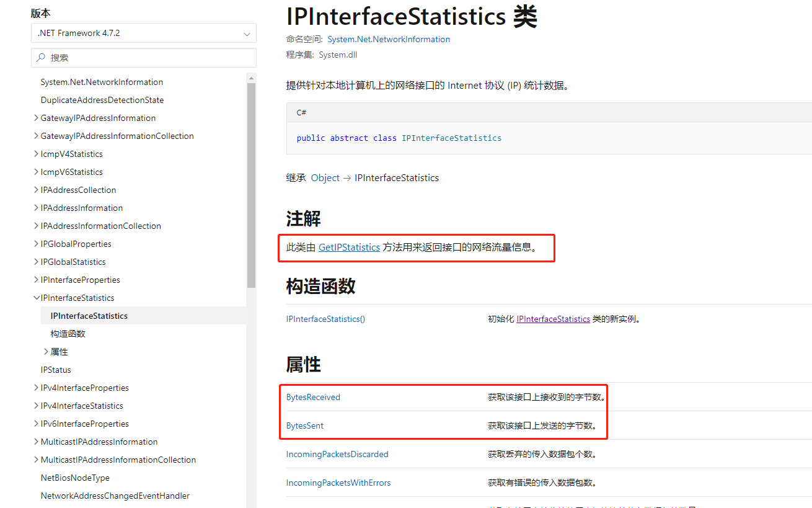This screenshot has width=812, height=508.
Task: Open 构造函数 in the sidebar tree
Action: click(68, 334)
